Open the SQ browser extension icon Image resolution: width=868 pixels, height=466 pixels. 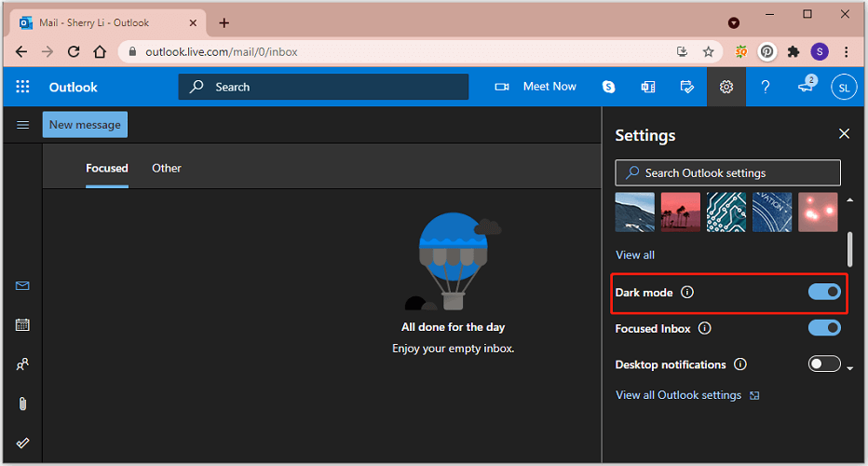[740, 51]
